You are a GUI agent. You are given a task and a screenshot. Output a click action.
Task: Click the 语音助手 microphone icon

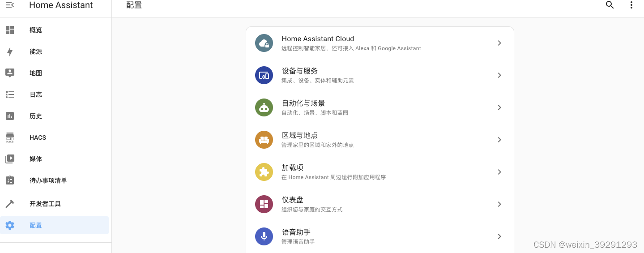(264, 236)
